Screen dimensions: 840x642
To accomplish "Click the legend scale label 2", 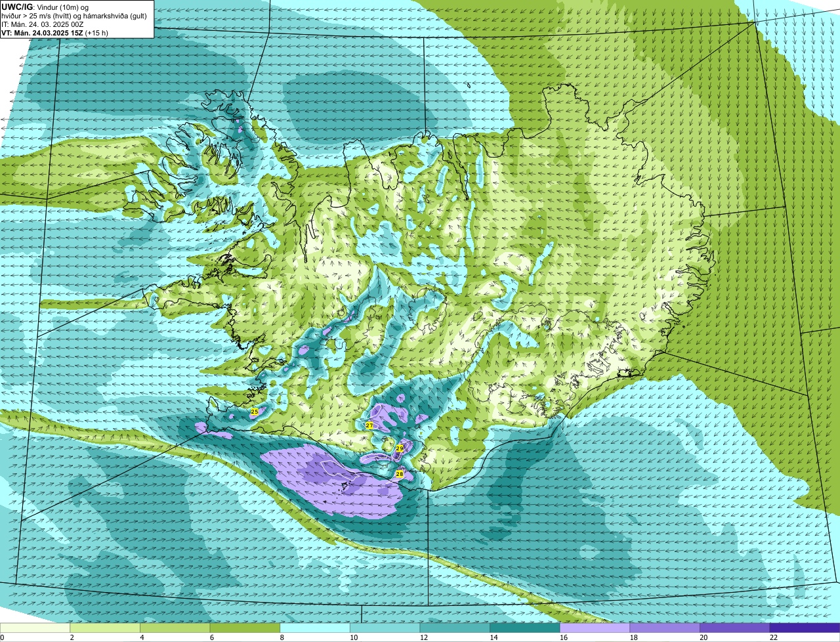I will pos(72,637).
